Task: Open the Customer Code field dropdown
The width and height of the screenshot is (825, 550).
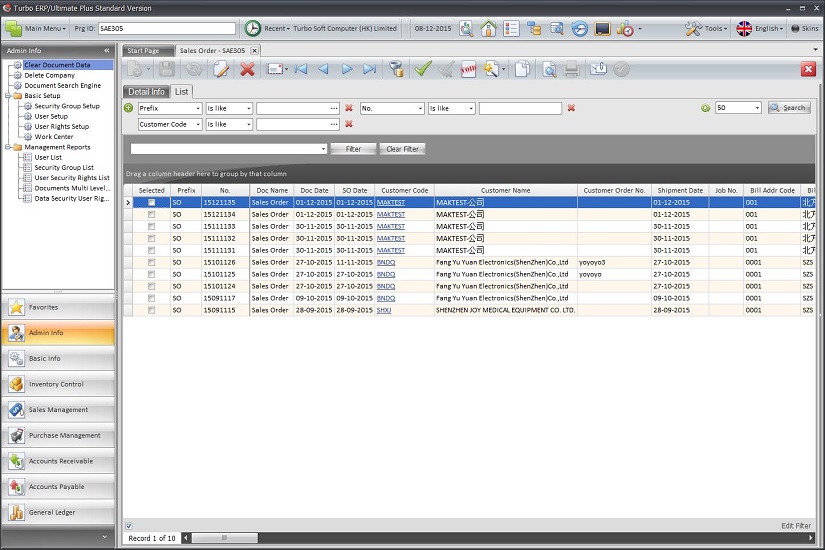Action: point(198,125)
